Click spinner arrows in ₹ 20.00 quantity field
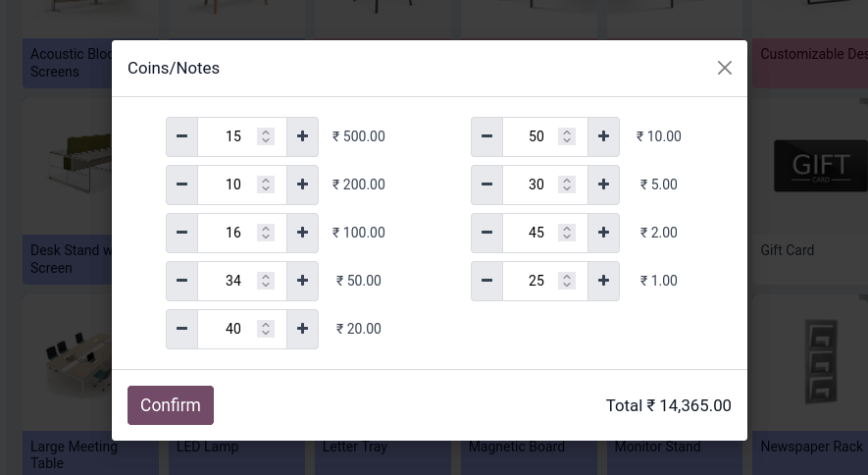This screenshot has height=475, width=868. click(x=266, y=329)
